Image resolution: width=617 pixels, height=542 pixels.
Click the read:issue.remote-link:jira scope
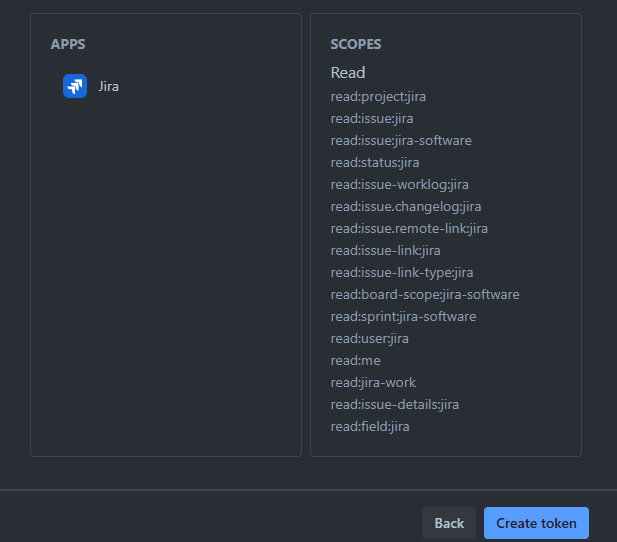pyautogui.click(x=409, y=229)
